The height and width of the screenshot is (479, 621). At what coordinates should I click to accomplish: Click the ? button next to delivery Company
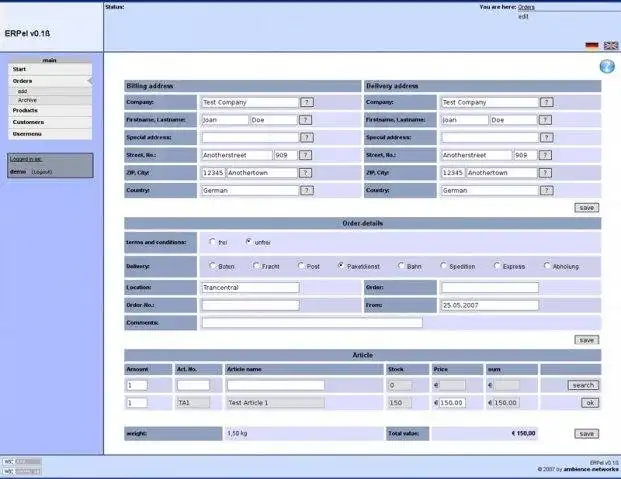point(547,102)
